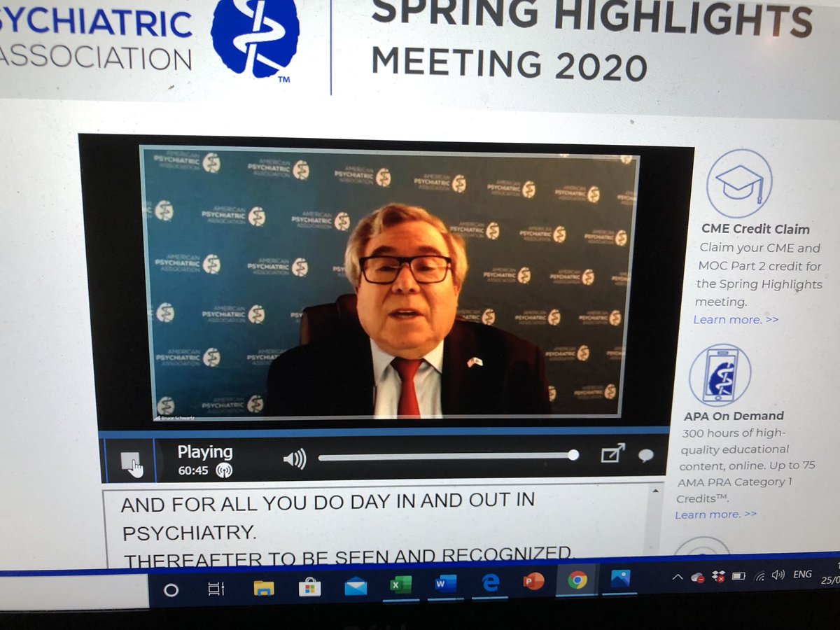Click the APA On Demand phone icon
This screenshot has width=840, height=630.
pos(719,374)
